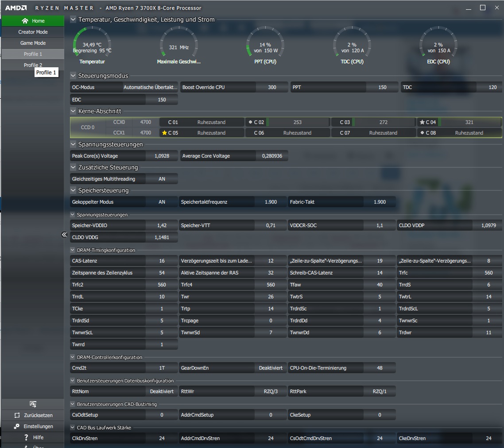504x448 pixels.
Task: Click Speichertaktfrequenz value 1.900
Action: pos(271,202)
